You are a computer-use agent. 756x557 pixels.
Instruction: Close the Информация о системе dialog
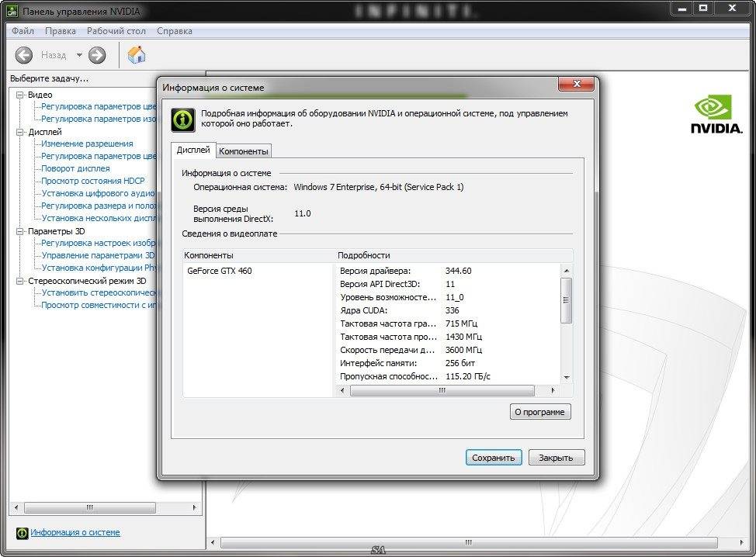[576, 84]
